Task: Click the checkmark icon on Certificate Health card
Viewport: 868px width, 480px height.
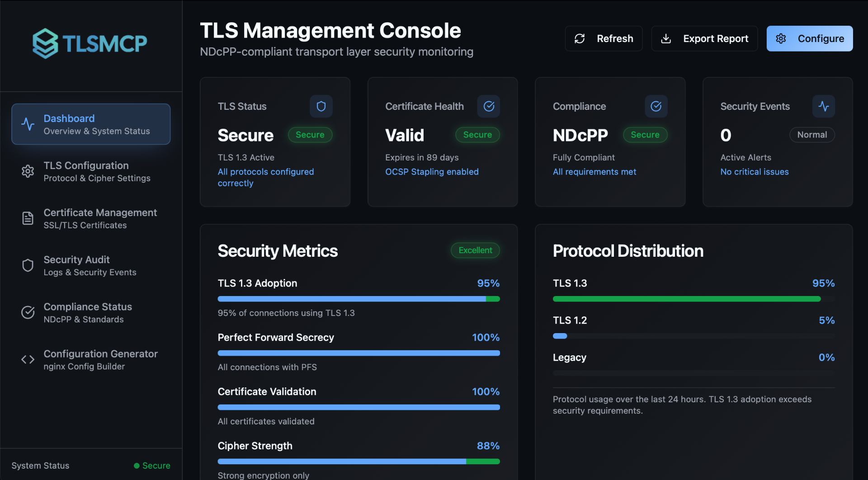Action: click(x=489, y=106)
